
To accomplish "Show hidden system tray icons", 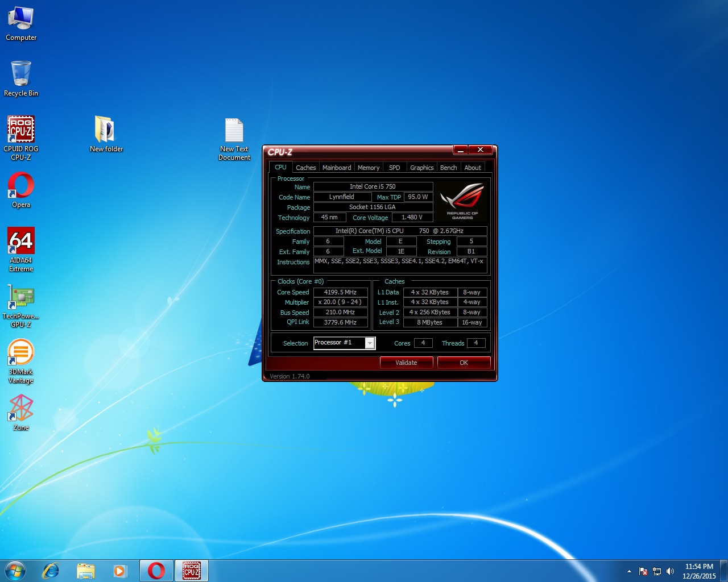I will (x=629, y=571).
